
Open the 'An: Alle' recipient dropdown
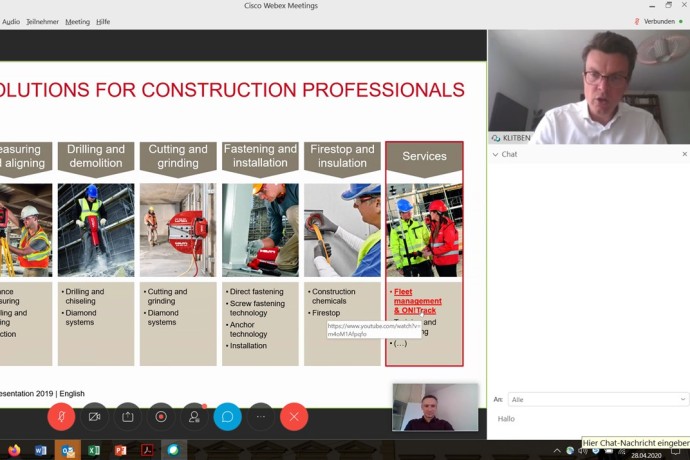[x=598, y=399]
